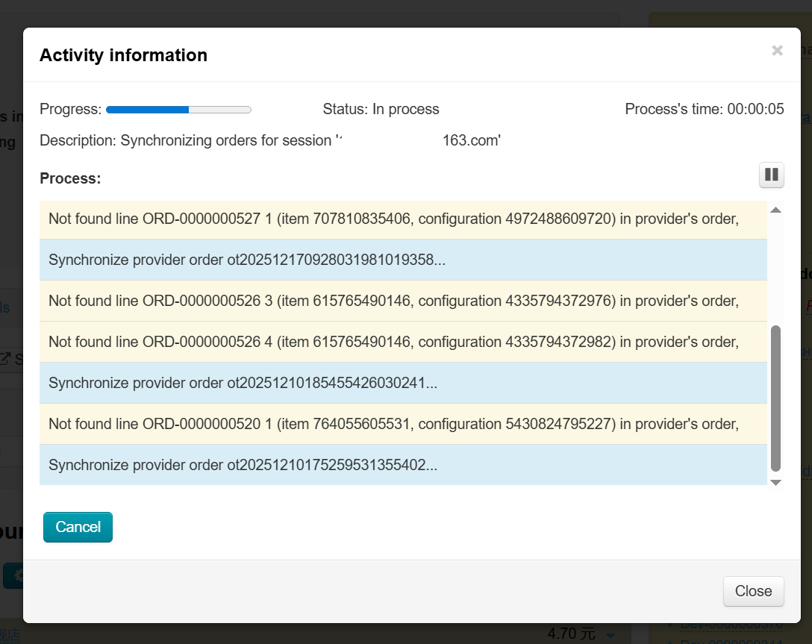Click the ORD-0000000520 1 not found line
The image size is (812, 644).
point(393,425)
